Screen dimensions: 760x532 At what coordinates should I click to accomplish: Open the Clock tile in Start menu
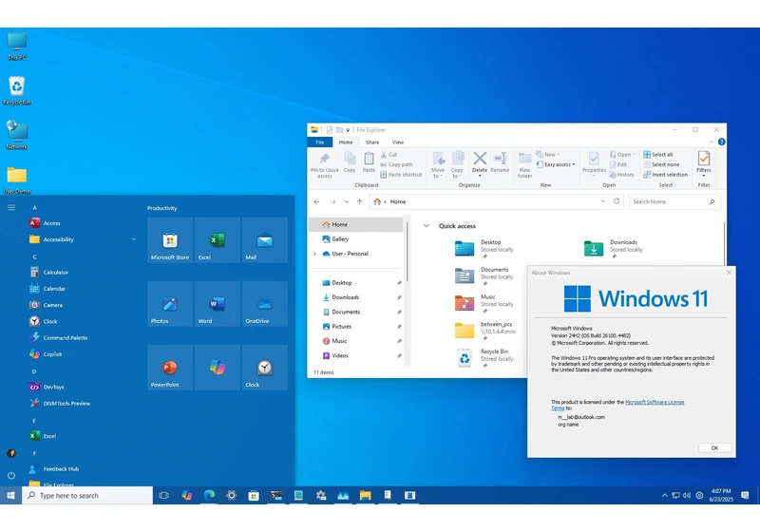pos(265,368)
